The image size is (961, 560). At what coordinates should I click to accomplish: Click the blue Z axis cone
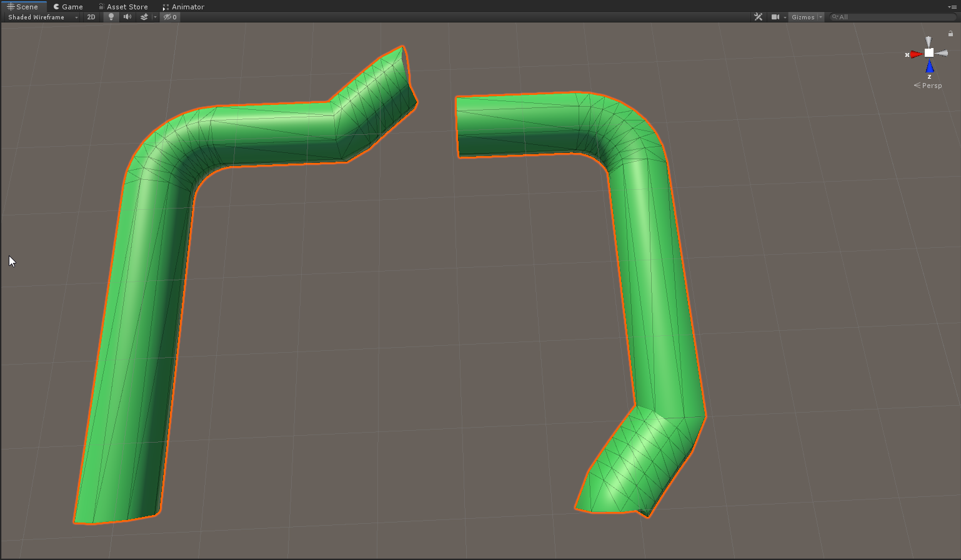pyautogui.click(x=930, y=67)
